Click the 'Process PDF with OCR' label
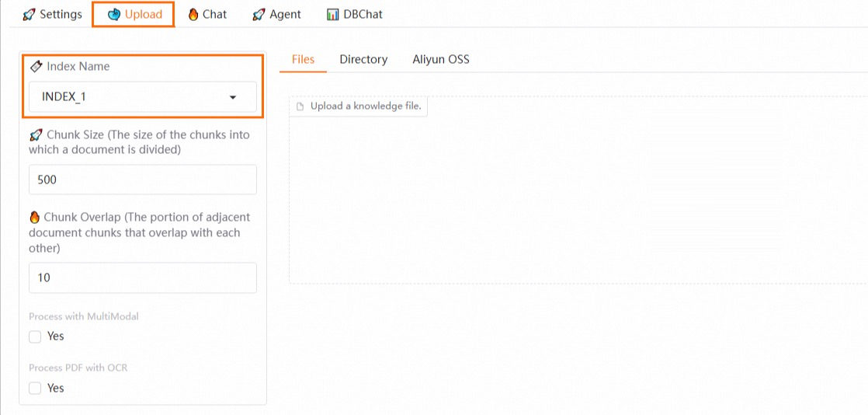The image size is (868, 415). click(x=78, y=368)
